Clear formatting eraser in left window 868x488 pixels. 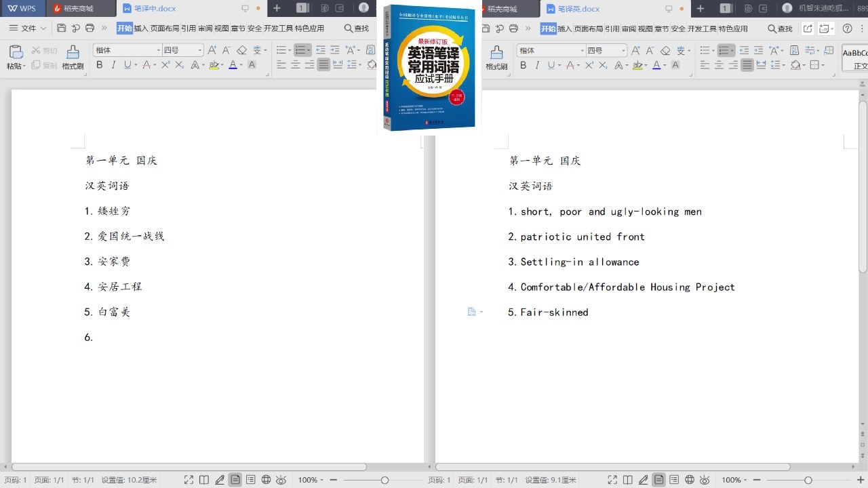pos(242,50)
